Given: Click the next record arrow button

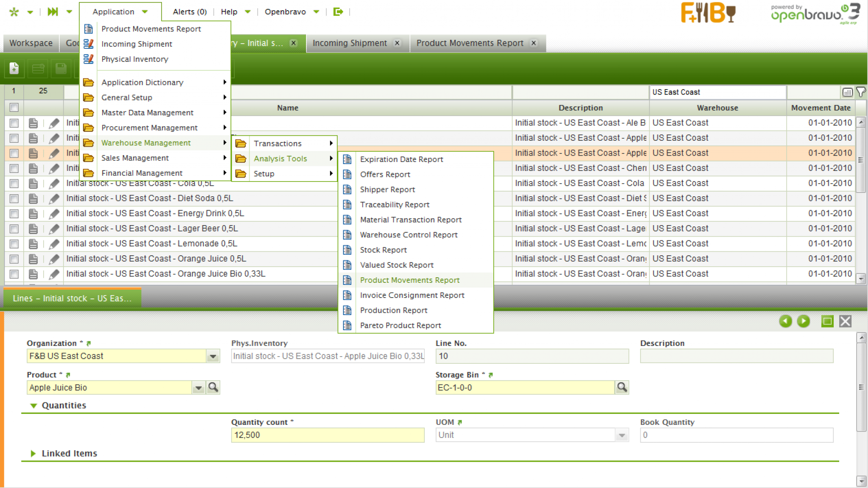Looking at the screenshot, I should pyautogui.click(x=804, y=321).
